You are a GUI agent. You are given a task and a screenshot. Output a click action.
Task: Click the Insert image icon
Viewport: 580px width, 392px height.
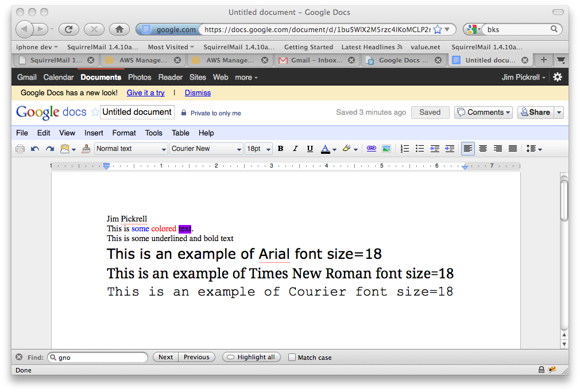tap(386, 149)
